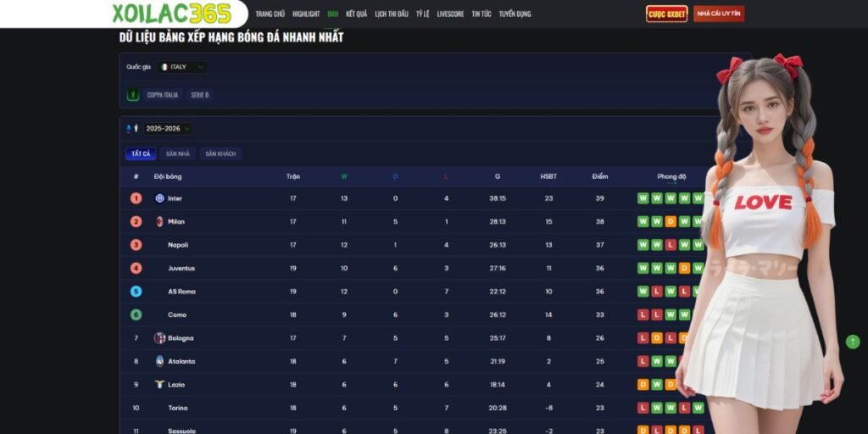Open the Tuyển Dụng menu item
Screen dimensions: 868x434
click(x=515, y=14)
